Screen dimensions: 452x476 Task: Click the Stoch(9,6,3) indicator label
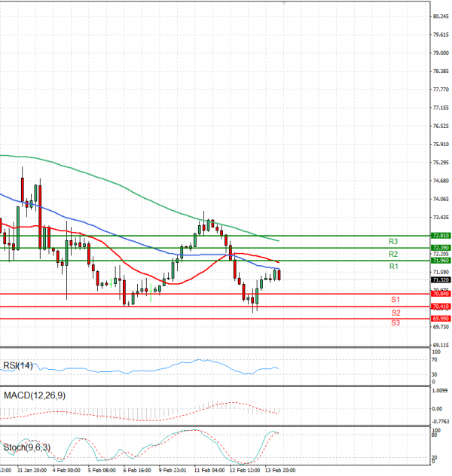pyautogui.click(x=26, y=447)
